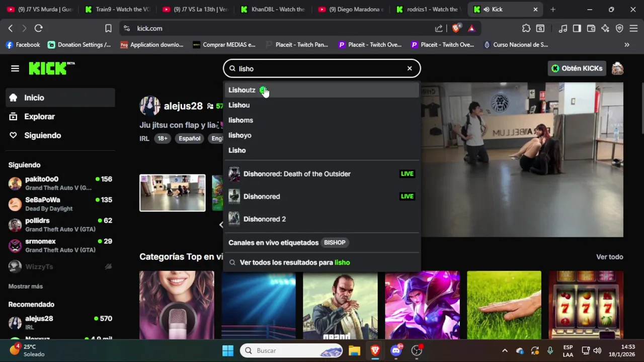The height and width of the screenshot is (362, 644).
Task: Click the LIVE badge next to Dishonored
Action: click(407, 197)
